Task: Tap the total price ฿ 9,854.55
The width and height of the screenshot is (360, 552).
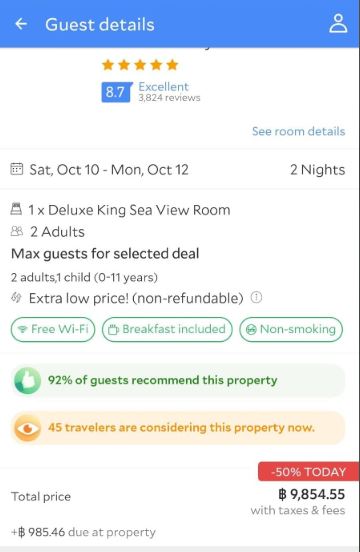Action: tap(311, 494)
